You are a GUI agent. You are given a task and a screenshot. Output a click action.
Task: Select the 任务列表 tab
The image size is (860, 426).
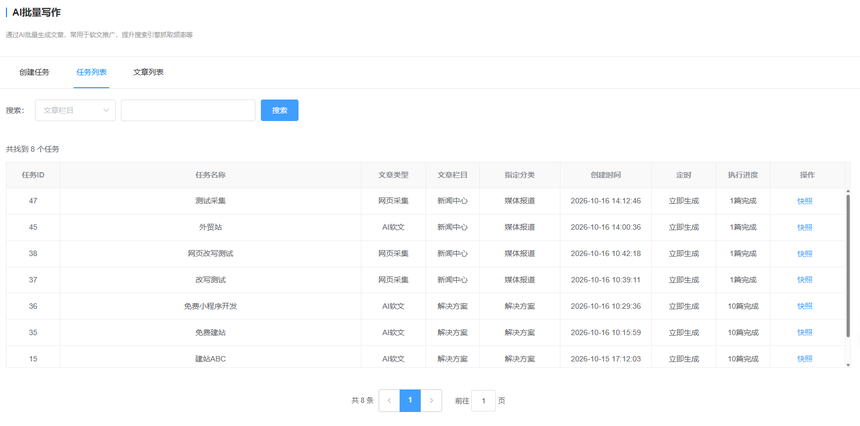92,72
